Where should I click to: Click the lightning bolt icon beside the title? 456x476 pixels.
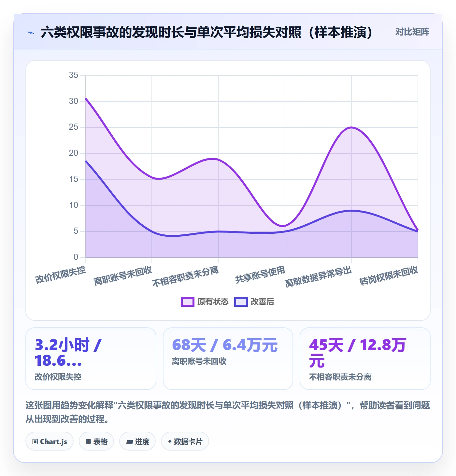[31, 33]
